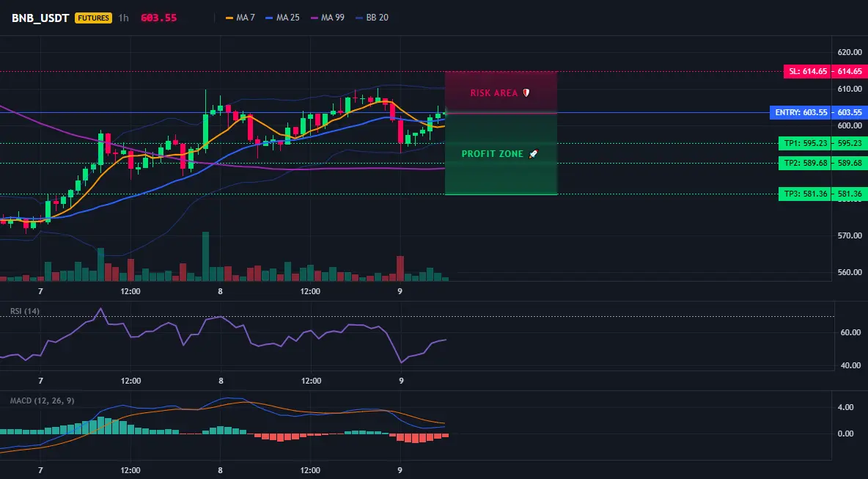Toggle the BB 20 legend entry
The width and height of the screenshot is (868, 479).
click(372, 18)
